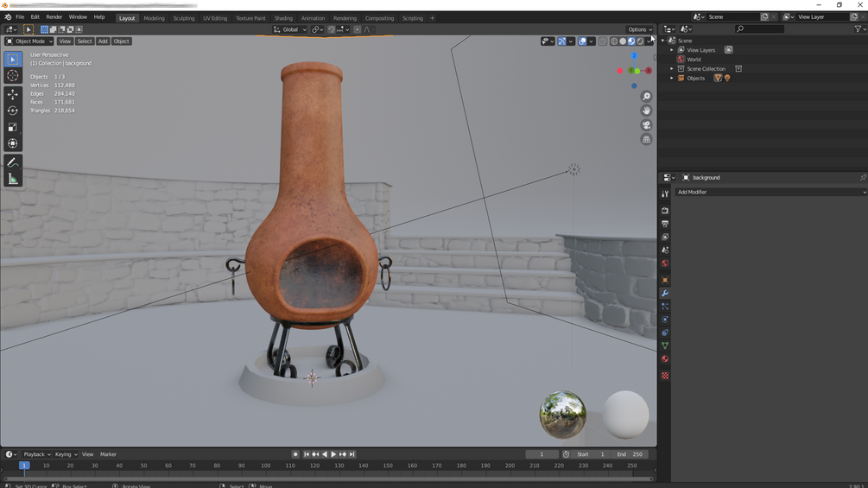868x488 pixels.
Task: Expand the Objects tree item
Action: [x=672, y=78]
